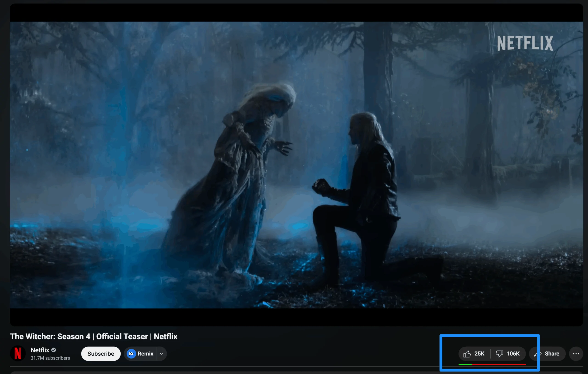The width and height of the screenshot is (588, 374).
Task: Click the Remix button
Action: tap(140, 354)
